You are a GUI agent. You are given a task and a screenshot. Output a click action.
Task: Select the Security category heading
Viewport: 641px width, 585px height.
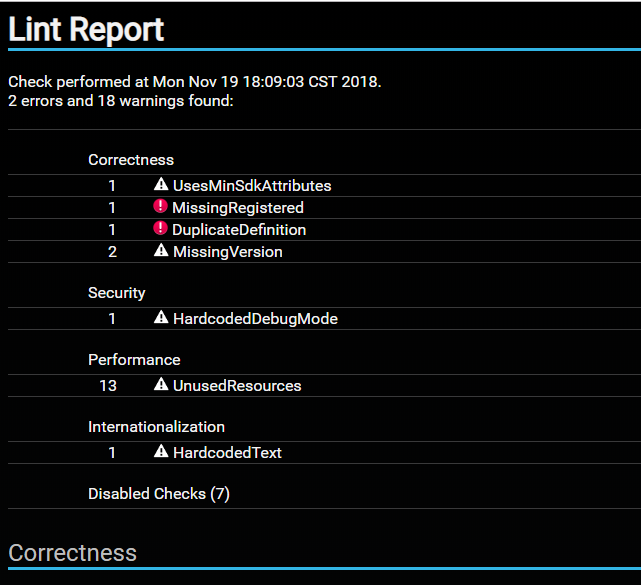[117, 293]
